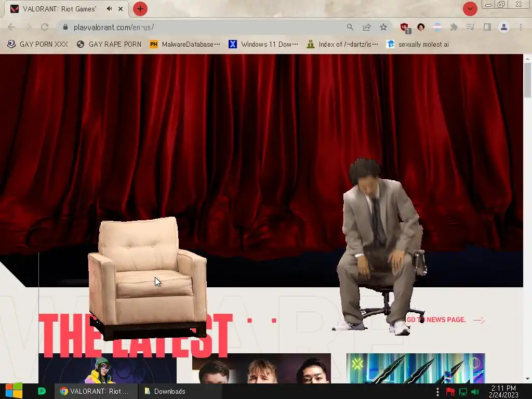532x399 pixels.
Task: Select the VALORANT: Riot Games tab
Action: 66,9
